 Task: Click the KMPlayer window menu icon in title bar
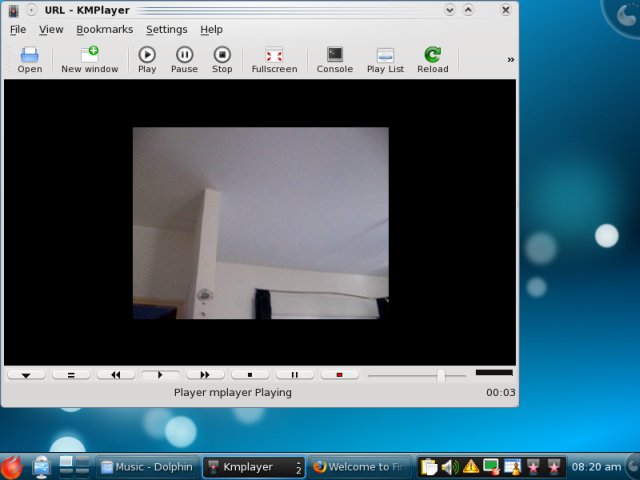(x=14, y=10)
